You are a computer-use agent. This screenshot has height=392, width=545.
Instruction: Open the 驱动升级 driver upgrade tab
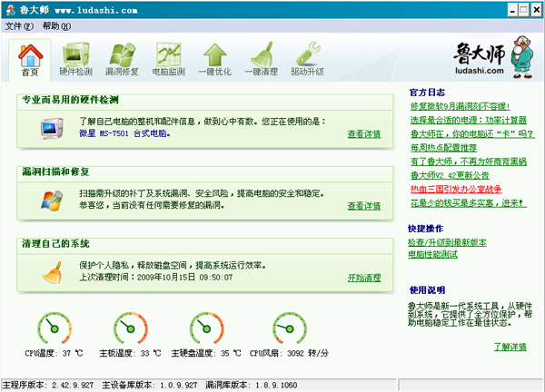point(308,59)
